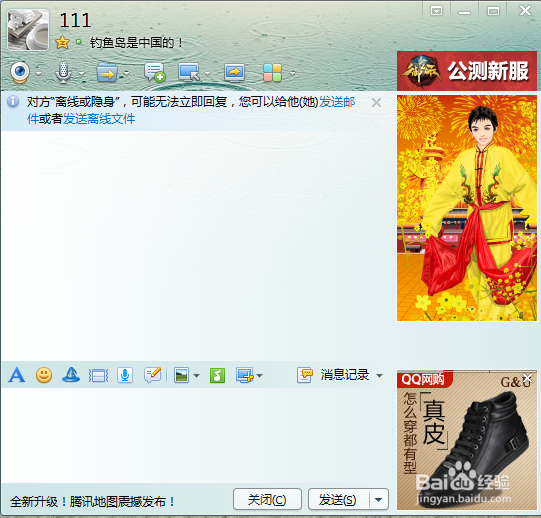The height and width of the screenshot is (518, 541).
Task: Send a window shake with shake icon
Action: [99, 375]
